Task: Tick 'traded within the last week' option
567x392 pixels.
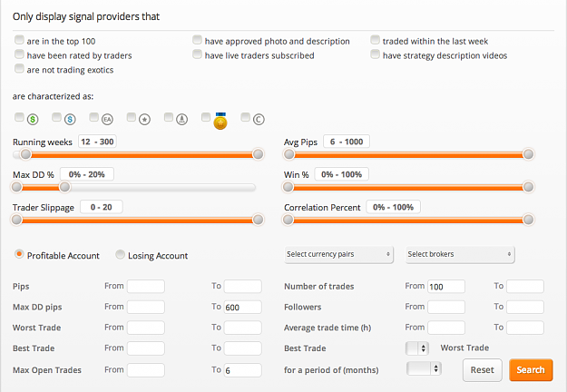Action: (376, 39)
